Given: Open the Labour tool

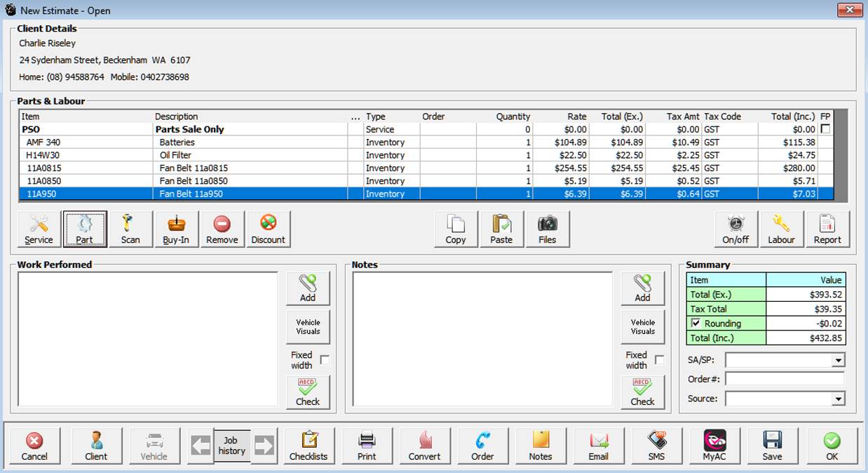Looking at the screenshot, I should click(x=781, y=229).
